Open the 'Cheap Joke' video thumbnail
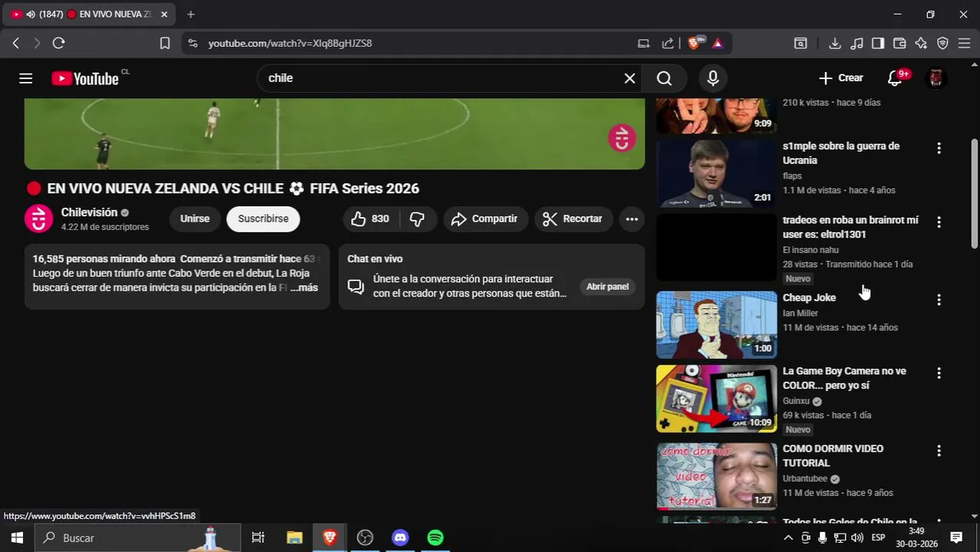Viewport: 980px width, 552px height. coord(716,325)
